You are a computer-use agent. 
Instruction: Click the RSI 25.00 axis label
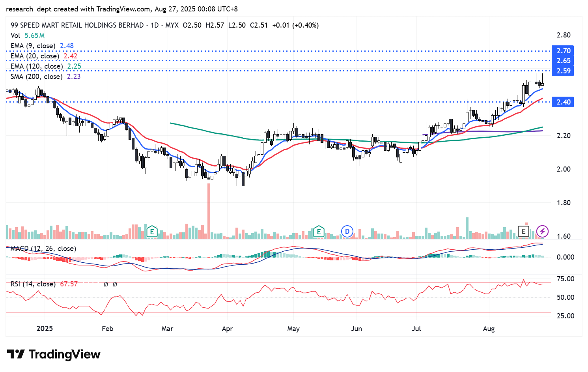coord(566,316)
